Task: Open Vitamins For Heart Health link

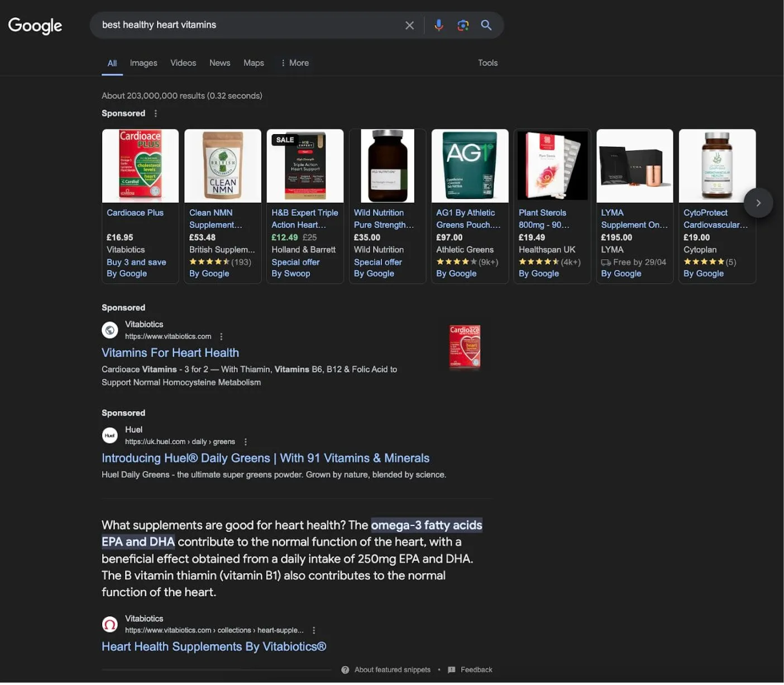Action: [170, 353]
